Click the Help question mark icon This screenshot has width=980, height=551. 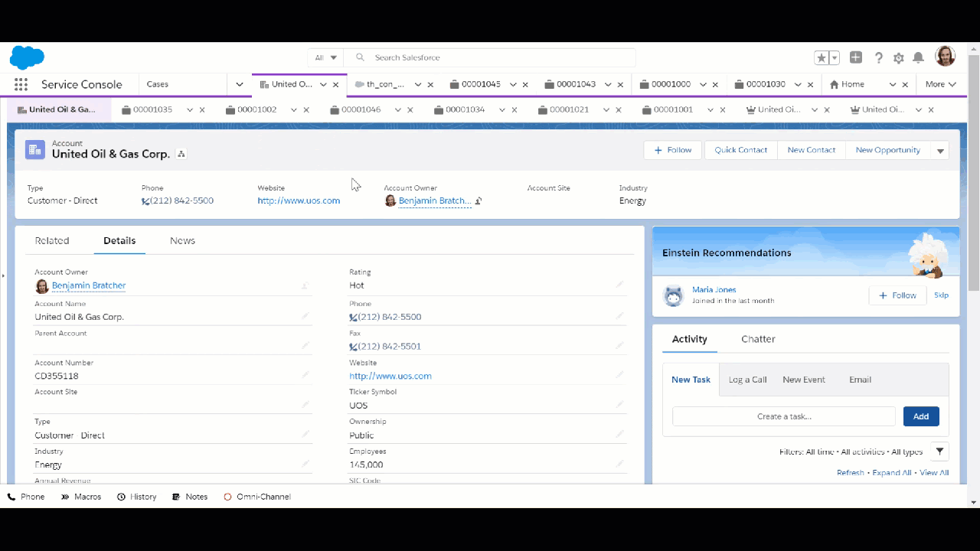point(878,57)
